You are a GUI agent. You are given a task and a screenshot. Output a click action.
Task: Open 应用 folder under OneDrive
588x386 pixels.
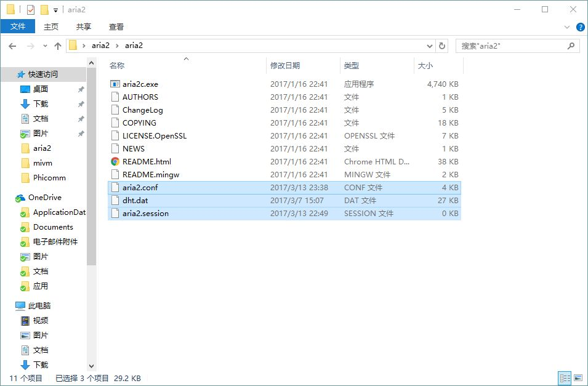34,286
